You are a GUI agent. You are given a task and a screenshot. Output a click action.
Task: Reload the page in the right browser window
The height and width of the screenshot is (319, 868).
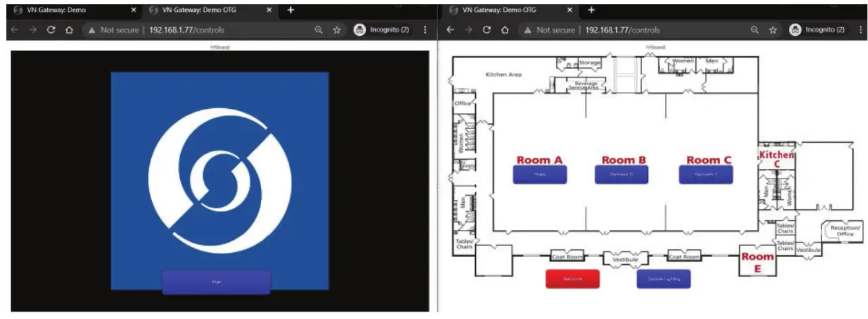point(487,30)
